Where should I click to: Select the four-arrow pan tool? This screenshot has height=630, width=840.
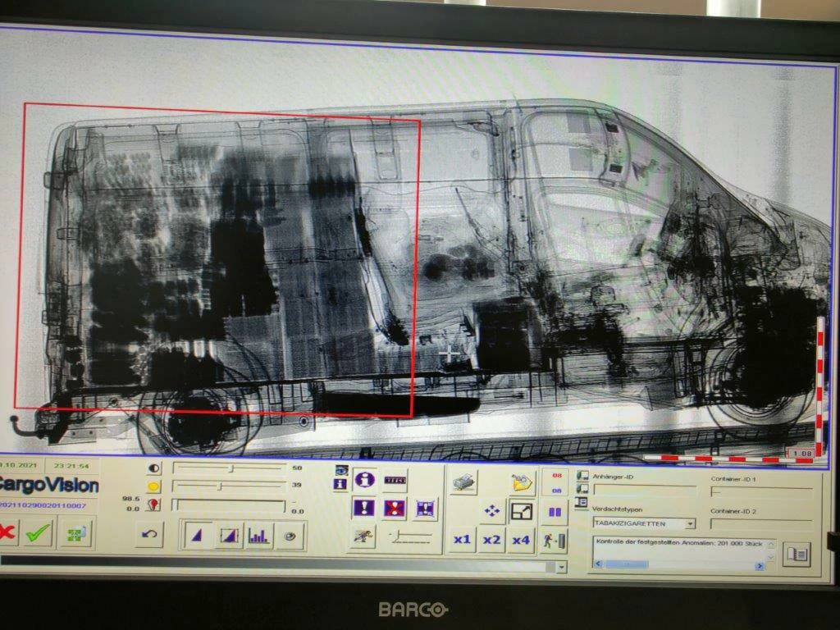click(x=492, y=511)
